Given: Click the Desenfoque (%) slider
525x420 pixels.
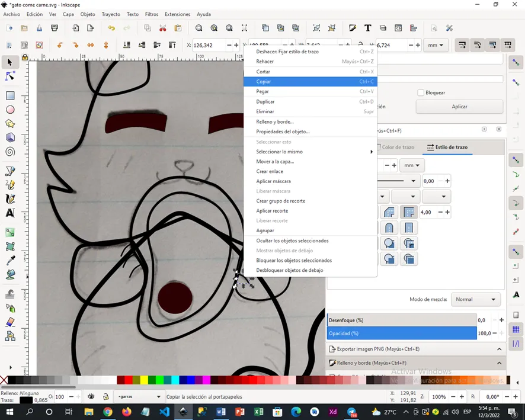Looking at the screenshot, I should [402, 320].
